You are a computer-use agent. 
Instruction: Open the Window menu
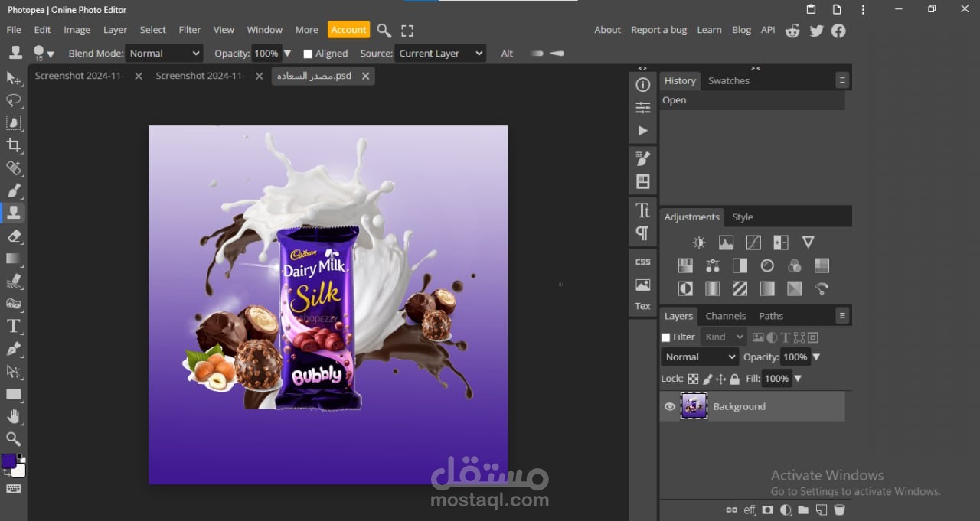[265, 30]
